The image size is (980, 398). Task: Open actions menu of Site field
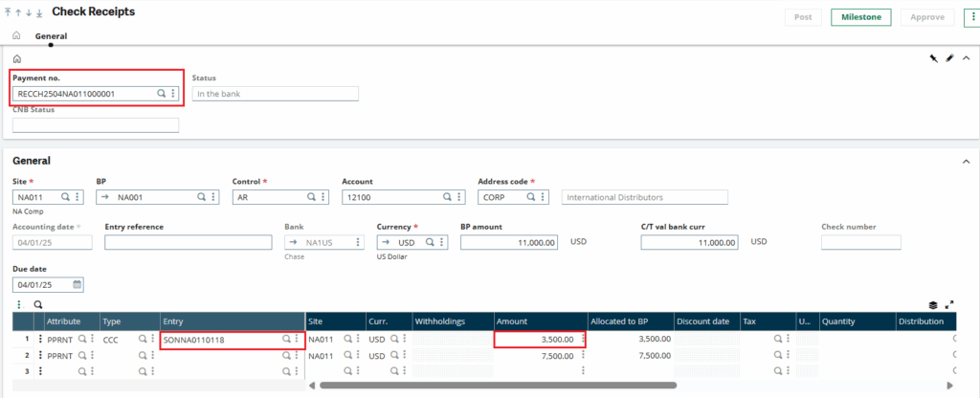[77, 197]
